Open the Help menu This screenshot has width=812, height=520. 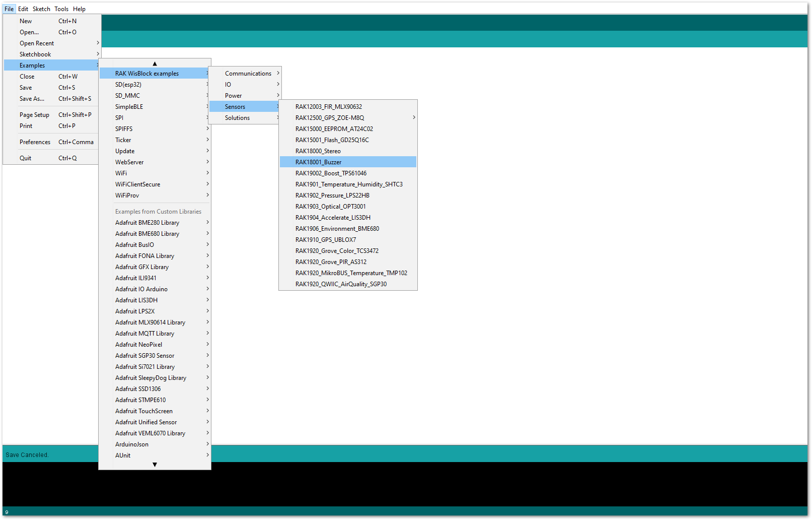79,9
